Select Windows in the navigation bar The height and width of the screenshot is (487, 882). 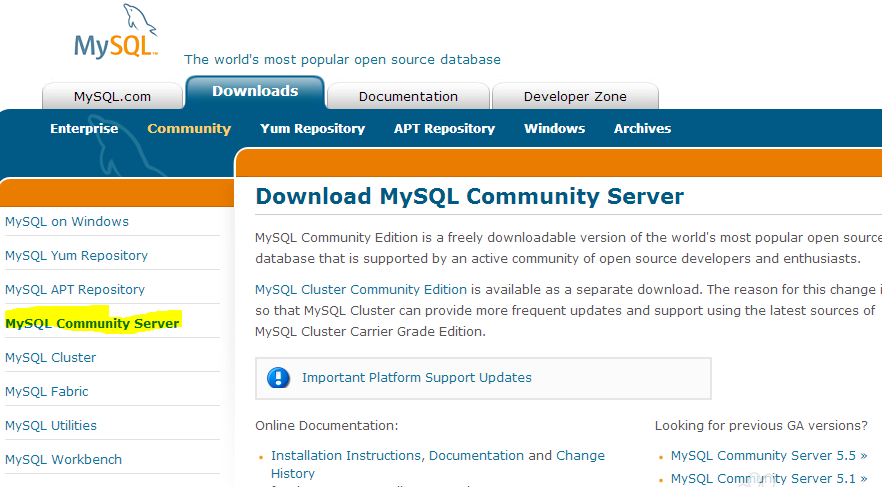pos(555,129)
